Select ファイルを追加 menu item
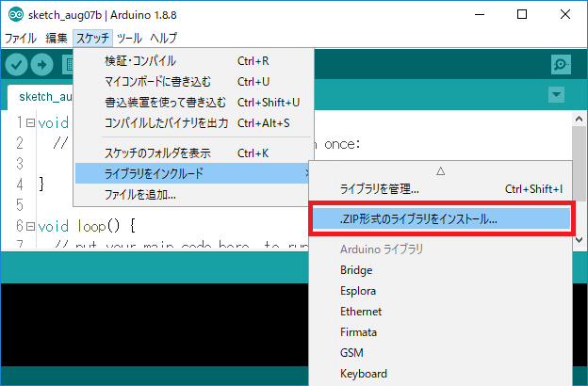 (139, 194)
